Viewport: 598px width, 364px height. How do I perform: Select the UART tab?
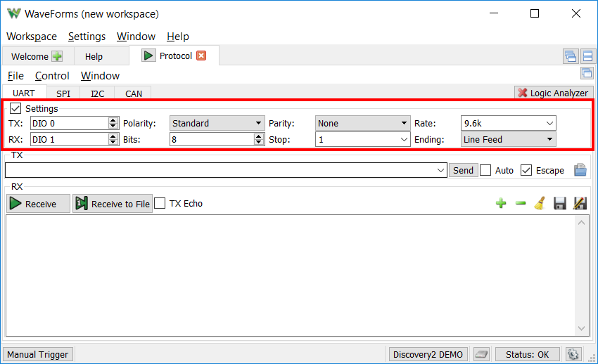click(24, 93)
